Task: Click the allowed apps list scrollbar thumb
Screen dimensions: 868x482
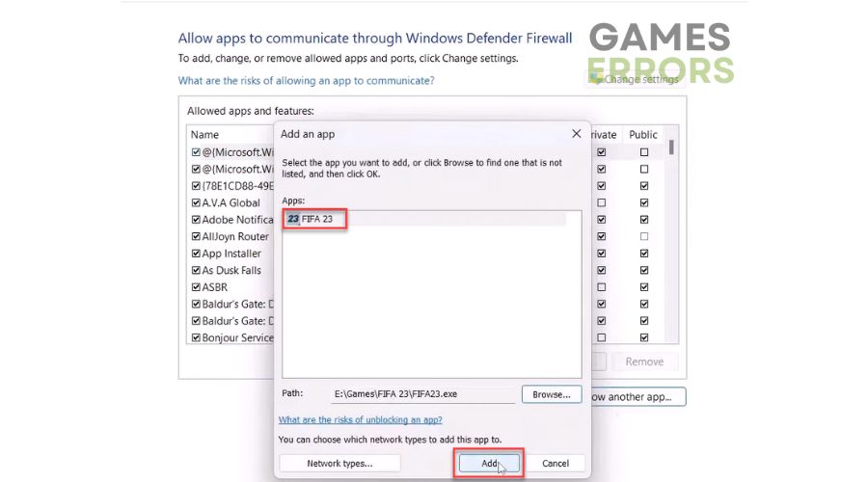Action: point(671,147)
